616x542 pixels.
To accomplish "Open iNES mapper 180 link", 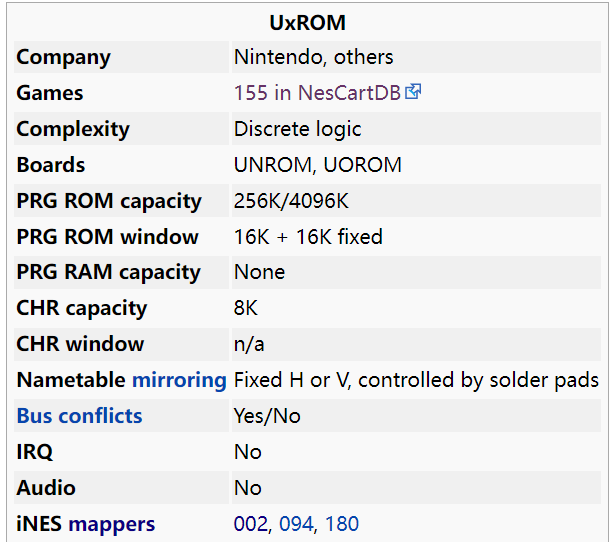I will click(x=342, y=524).
